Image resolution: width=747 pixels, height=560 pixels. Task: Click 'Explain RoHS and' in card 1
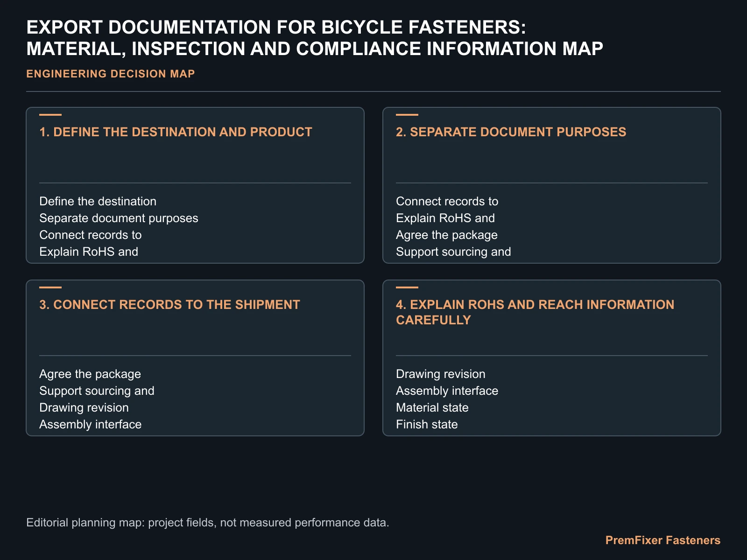(x=89, y=252)
